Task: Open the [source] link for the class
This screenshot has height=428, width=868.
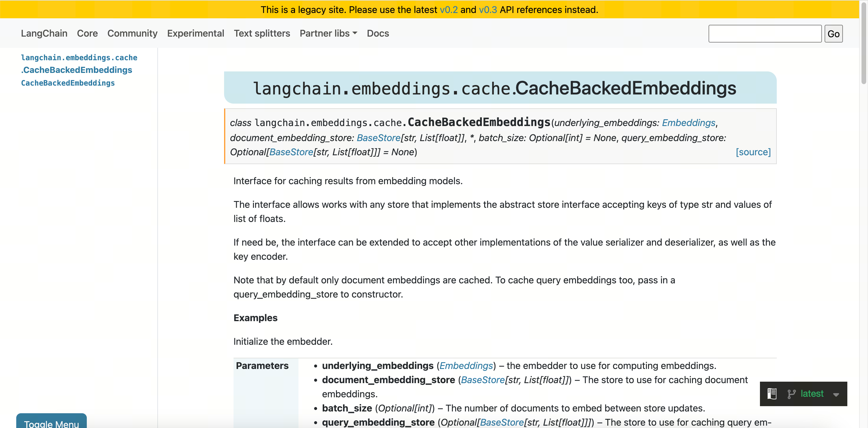Action: point(753,152)
